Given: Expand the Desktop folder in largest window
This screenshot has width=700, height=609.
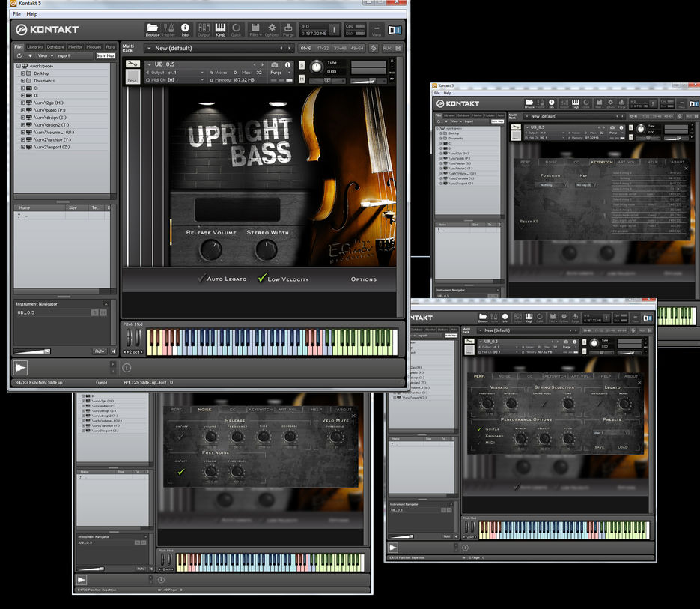Looking at the screenshot, I should point(23,73).
